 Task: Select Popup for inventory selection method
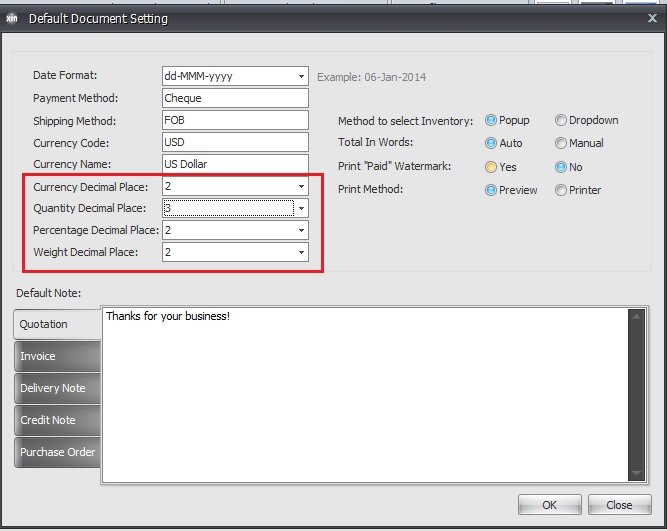491,120
